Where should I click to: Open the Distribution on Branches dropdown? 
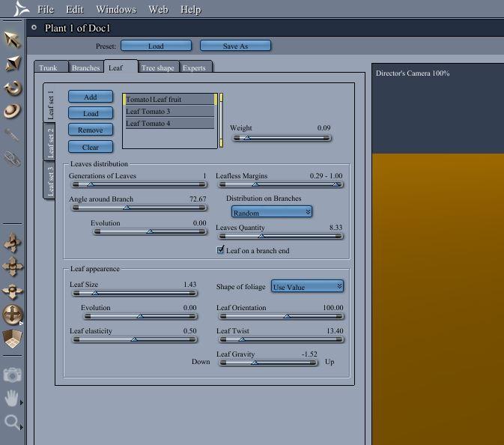click(272, 212)
